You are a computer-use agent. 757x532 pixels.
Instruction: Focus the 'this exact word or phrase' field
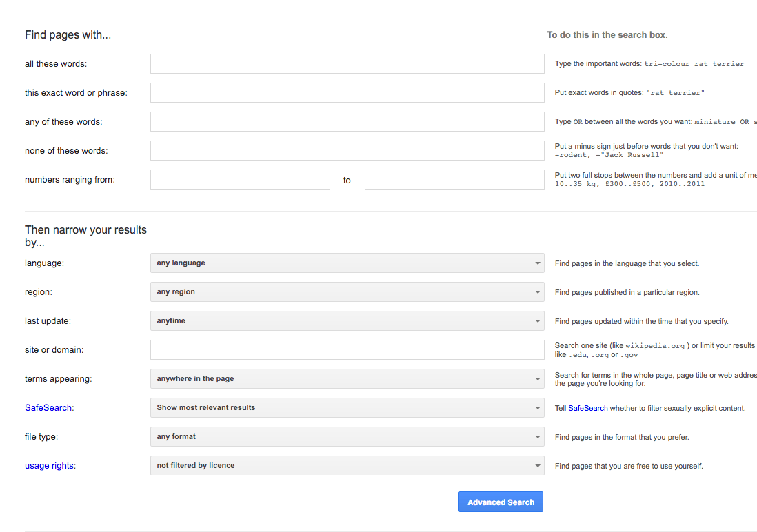pos(347,93)
